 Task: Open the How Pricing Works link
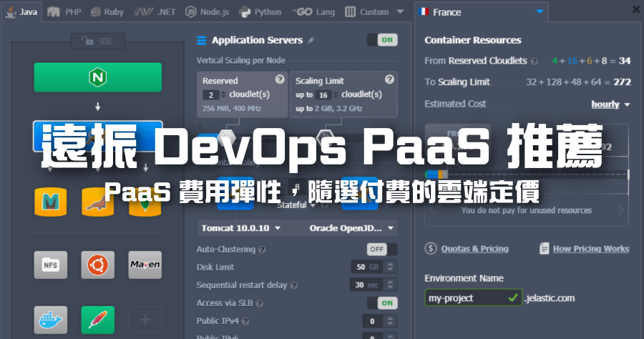591,249
